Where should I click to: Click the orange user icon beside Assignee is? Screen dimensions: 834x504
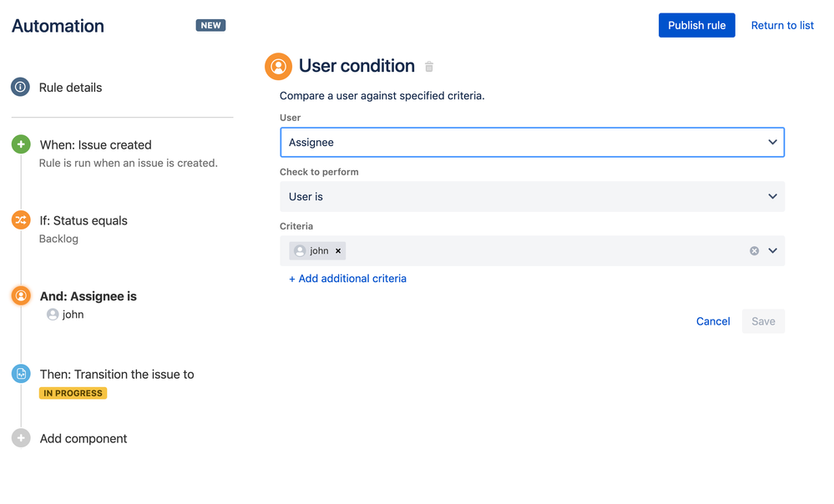(21, 295)
